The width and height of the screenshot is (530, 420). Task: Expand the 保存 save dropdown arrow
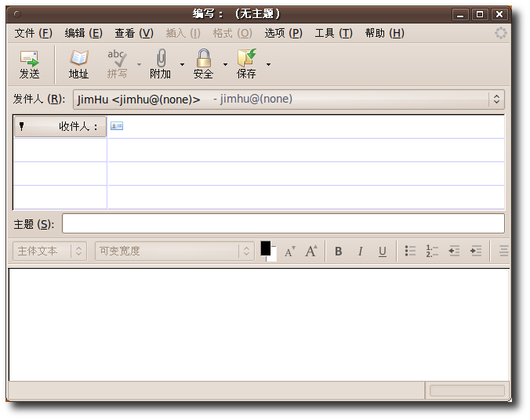(269, 64)
